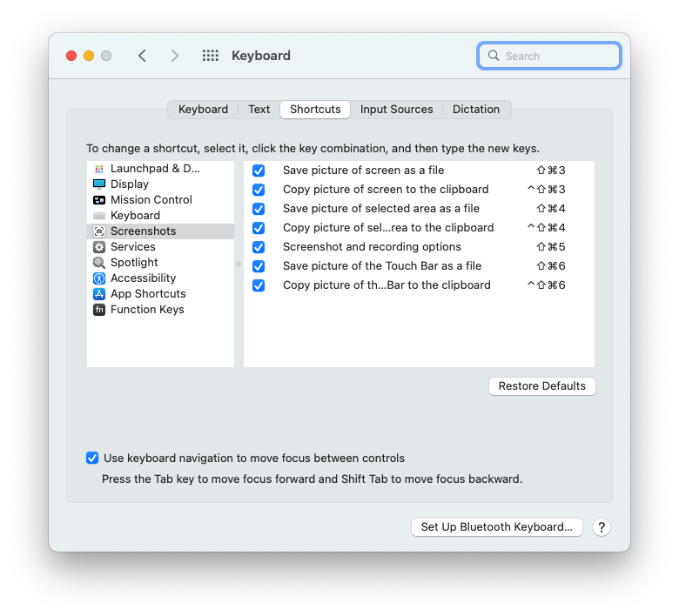Click the Keyboard category icon in sidebar
The width and height of the screenshot is (679, 616).
(x=99, y=216)
